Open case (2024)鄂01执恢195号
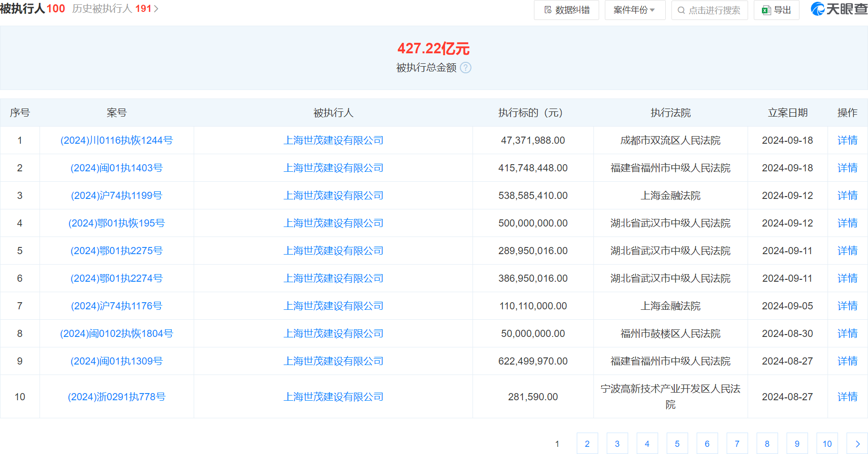This screenshot has height=454, width=868. (117, 223)
